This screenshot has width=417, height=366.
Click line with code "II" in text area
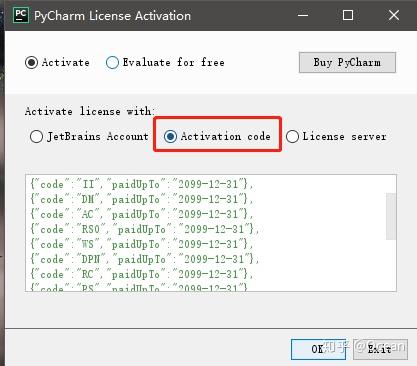[141, 184]
